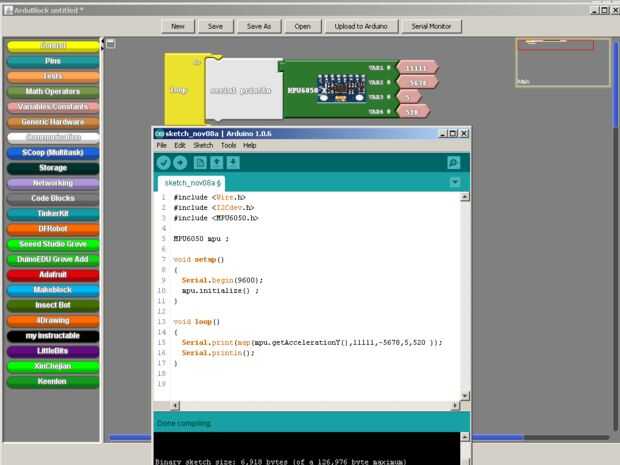
Task: Click the 5678 value block
Action: tap(417, 83)
